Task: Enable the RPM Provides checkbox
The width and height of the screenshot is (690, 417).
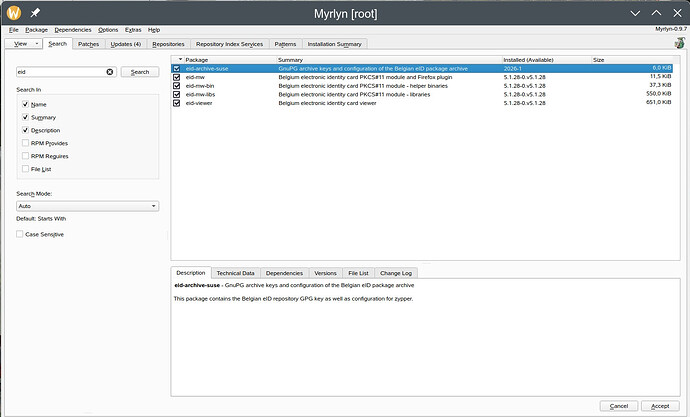Action: pos(25,143)
